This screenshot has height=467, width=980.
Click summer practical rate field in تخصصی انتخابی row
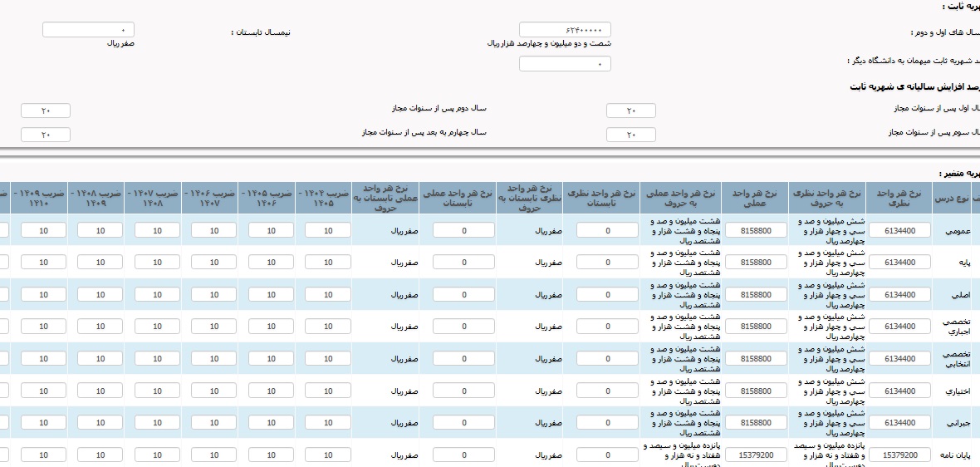(x=463, y=359)
